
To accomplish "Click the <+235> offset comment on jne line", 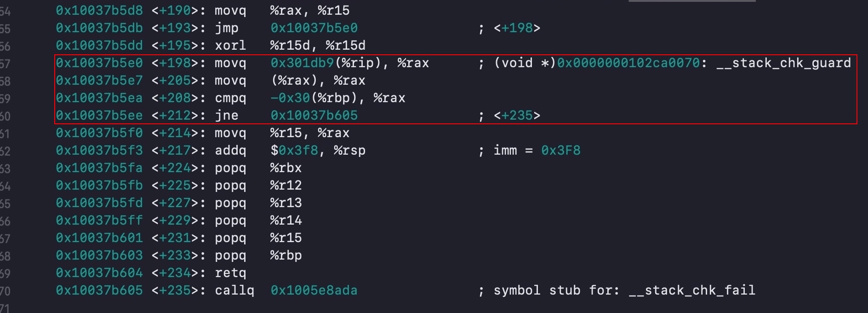I will coord(517,116).
